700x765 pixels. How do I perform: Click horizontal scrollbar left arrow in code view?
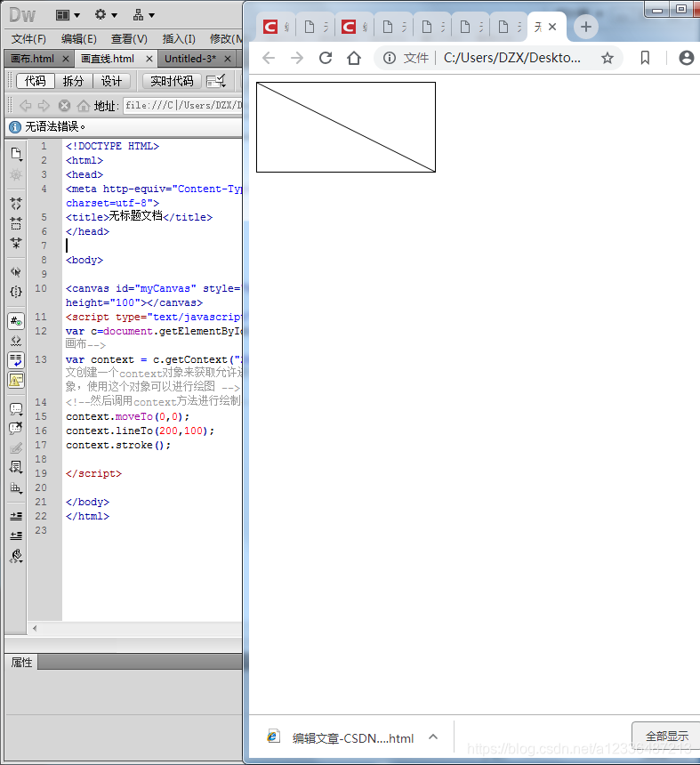[35, 628]
